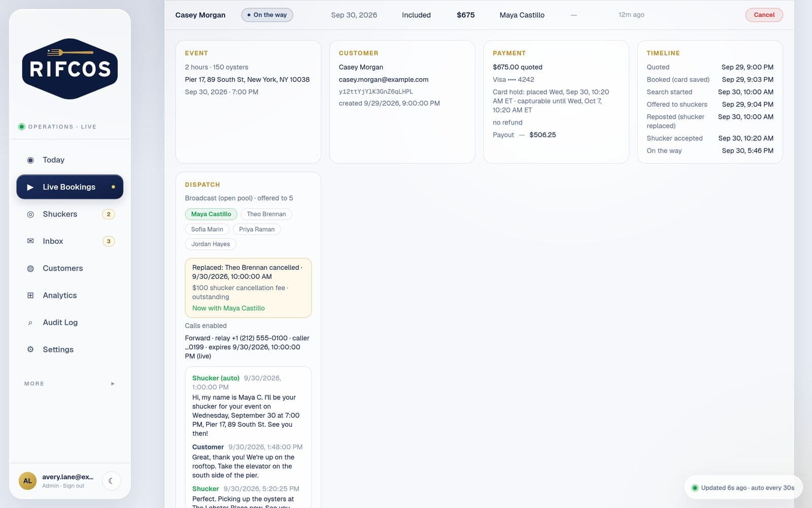Screen dimensions: 812x508
Task: Click the Live Bookings play icon
Action: point(30,187)
